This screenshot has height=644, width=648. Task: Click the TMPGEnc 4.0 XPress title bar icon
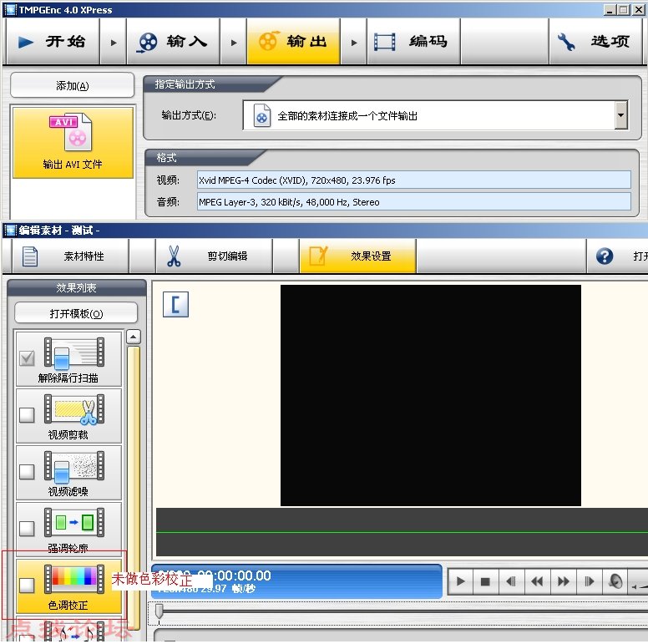[10, 10]
